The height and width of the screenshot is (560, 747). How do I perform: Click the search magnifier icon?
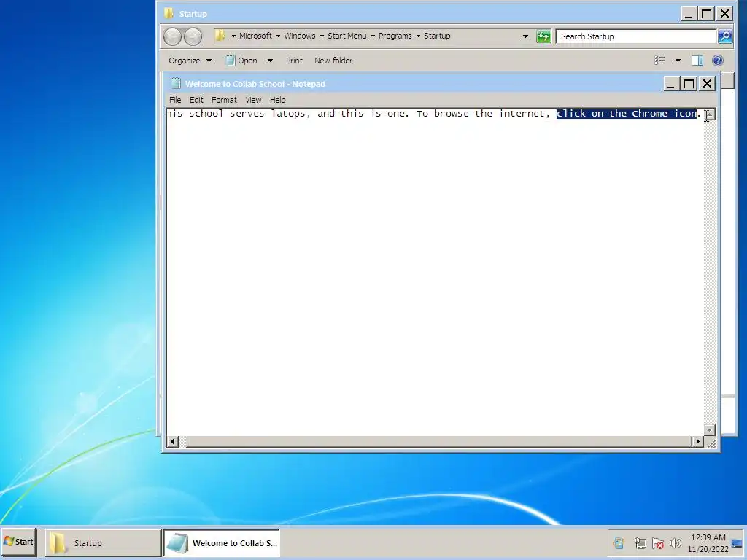click(x=725, y=36)
